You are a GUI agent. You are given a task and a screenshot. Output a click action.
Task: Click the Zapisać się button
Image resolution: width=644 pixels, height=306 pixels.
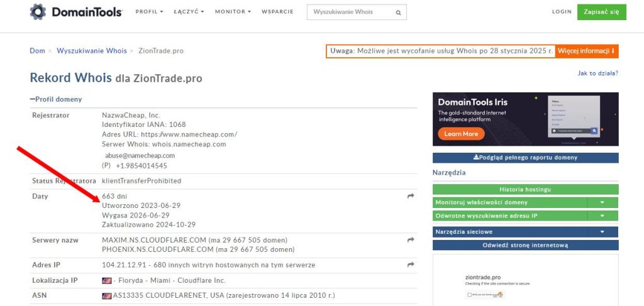(x=601, y=12)
